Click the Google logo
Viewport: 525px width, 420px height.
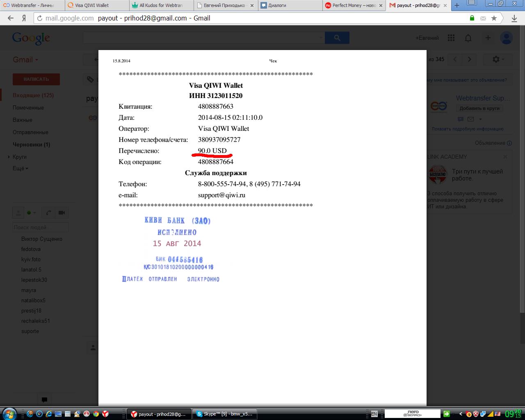tap(31, 38)
